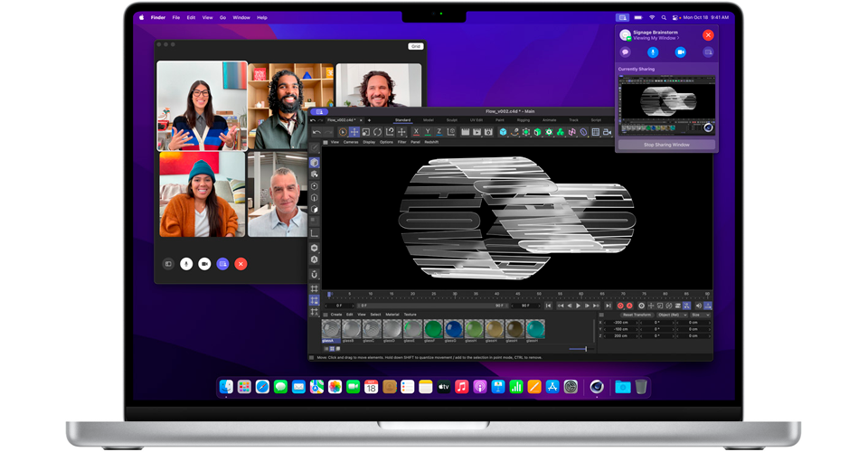Image resolution: width=868 pixels, height=452 pixels.
Task: Switch to the Animate layout tab
Action: [549, 120]
